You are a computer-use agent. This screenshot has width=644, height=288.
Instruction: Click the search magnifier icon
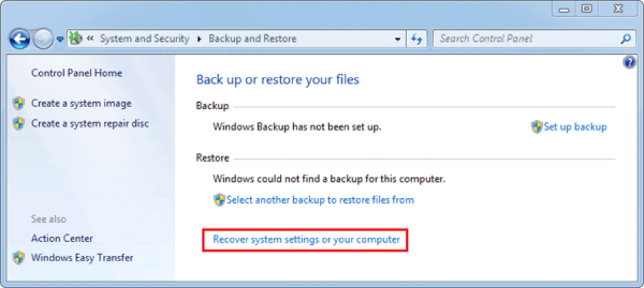(x=625, y=39)
